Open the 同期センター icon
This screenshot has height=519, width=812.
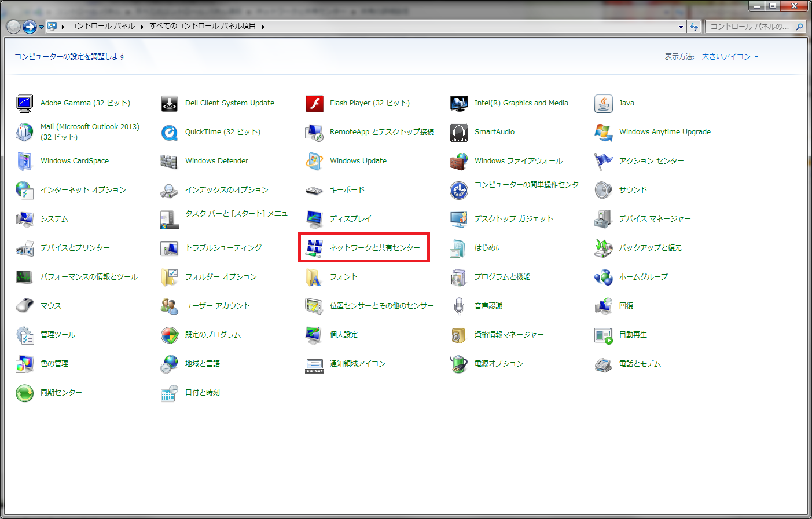25,393
